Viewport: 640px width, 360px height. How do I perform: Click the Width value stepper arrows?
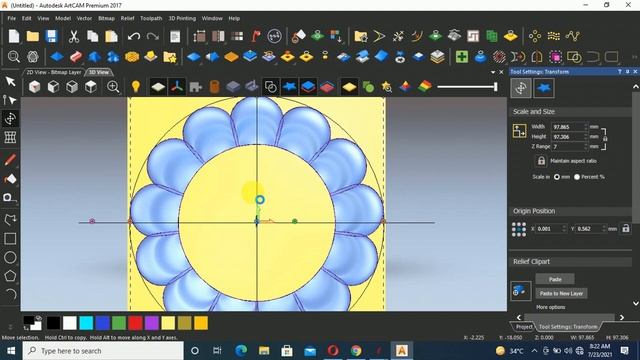click(x=586, y=127)
